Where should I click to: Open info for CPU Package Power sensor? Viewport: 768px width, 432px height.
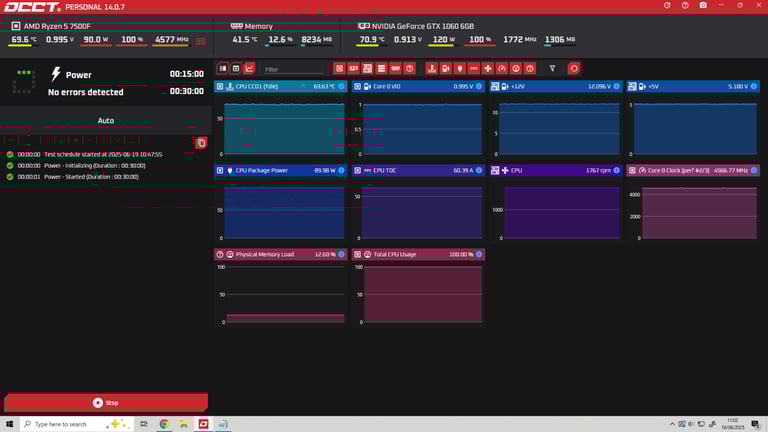click(x=341, y=170)
